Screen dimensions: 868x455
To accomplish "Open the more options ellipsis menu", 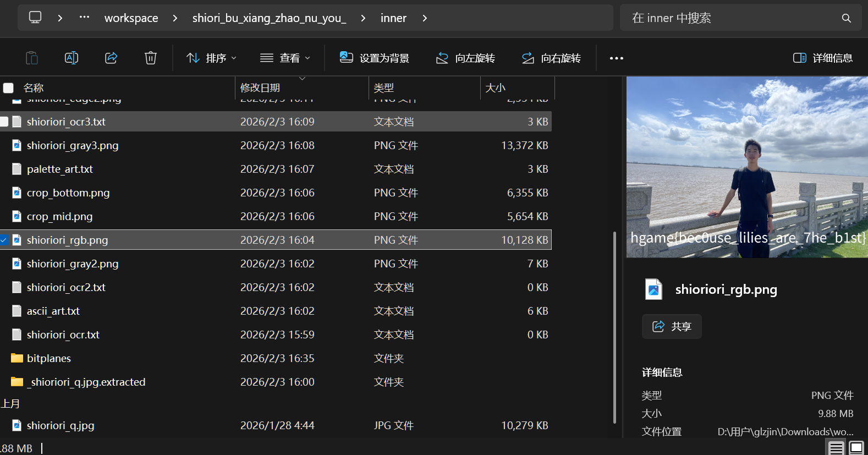I will click(x=616, y=58).
